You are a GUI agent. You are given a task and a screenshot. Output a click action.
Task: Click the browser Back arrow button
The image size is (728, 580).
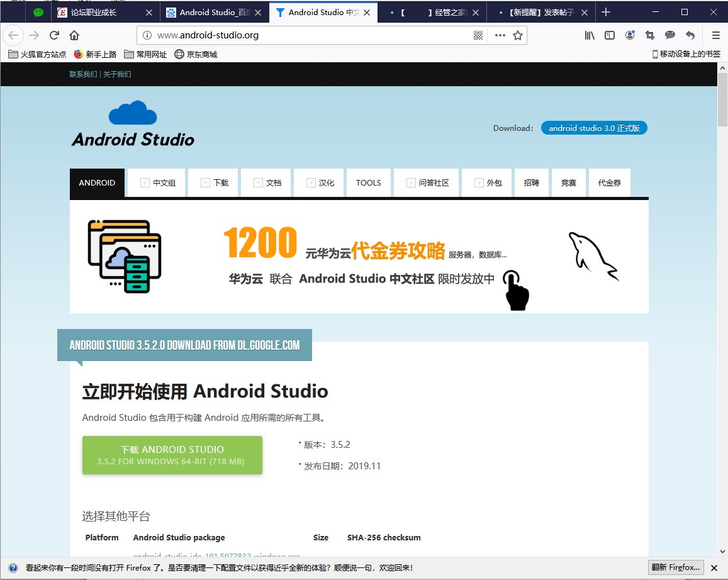(x=13, y=35)
